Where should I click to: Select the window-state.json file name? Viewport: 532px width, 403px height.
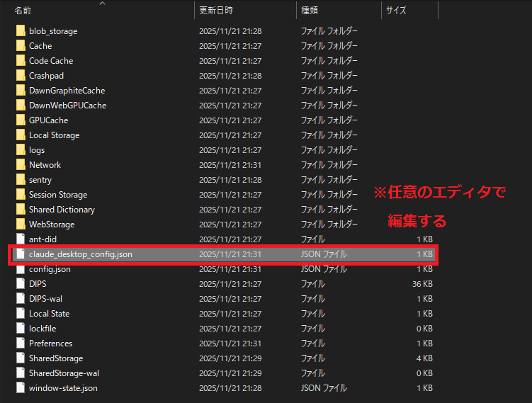(64, 388)
